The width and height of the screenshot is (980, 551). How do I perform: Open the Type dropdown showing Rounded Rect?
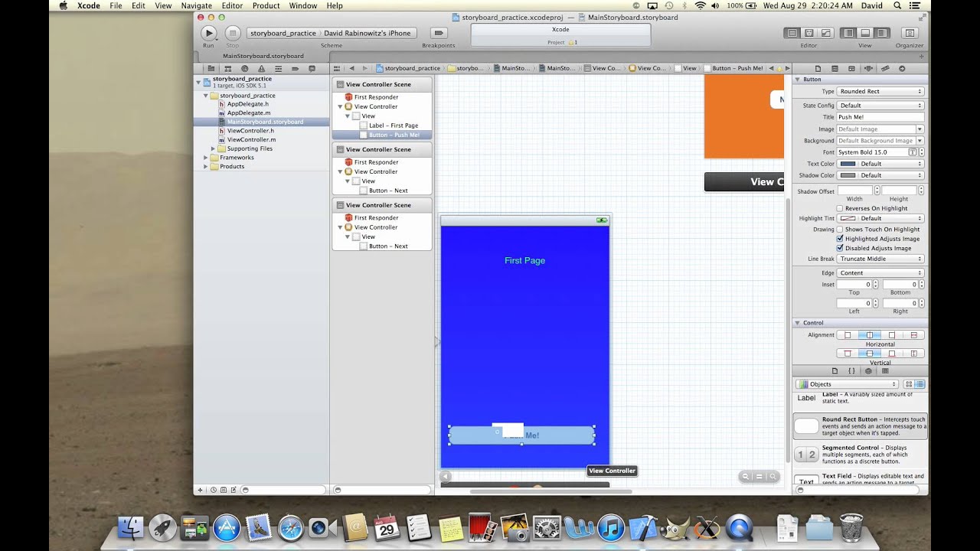point(880,91)
